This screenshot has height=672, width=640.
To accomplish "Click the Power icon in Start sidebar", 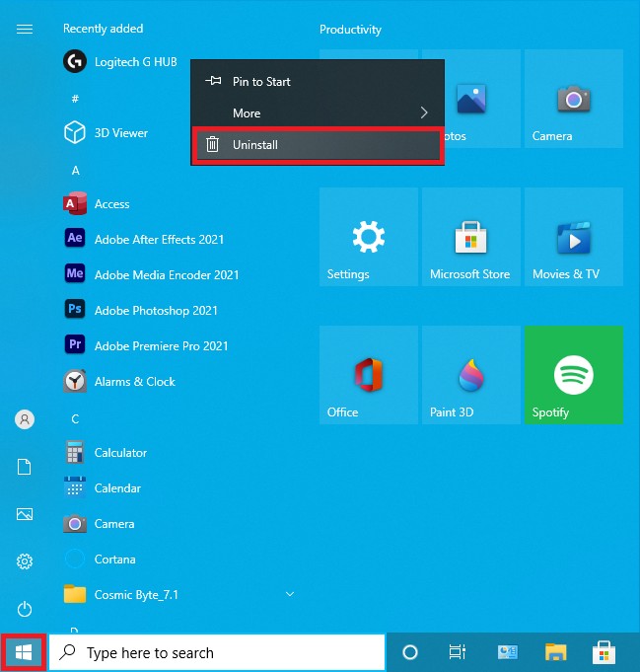I will click(25, 609).
